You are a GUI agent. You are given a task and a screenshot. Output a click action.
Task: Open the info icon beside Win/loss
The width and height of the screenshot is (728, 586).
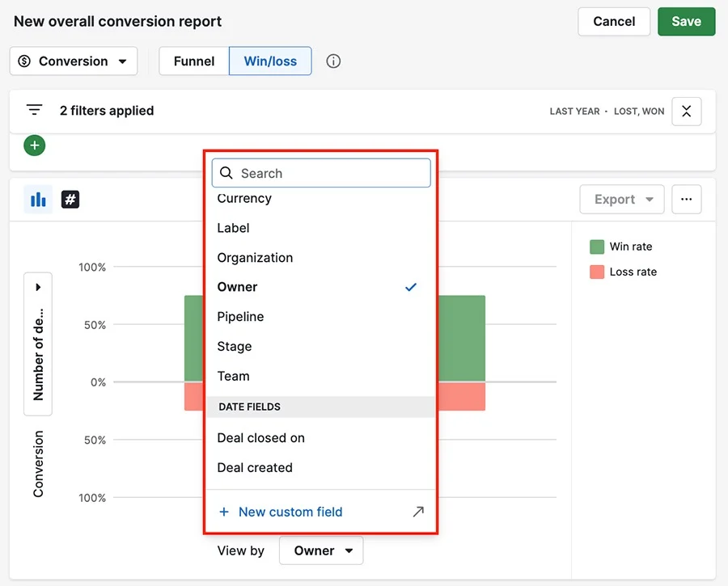point(333,61)
